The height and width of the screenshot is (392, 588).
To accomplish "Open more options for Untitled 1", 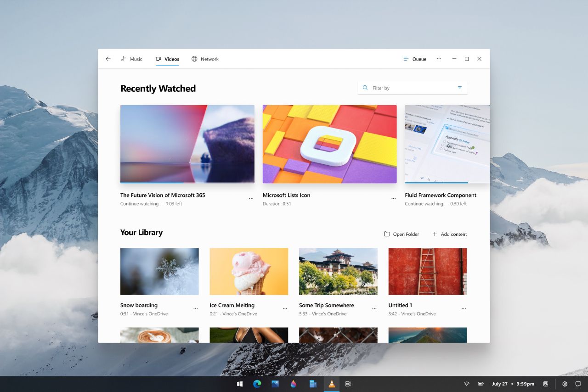I will [x=464, y=309].
